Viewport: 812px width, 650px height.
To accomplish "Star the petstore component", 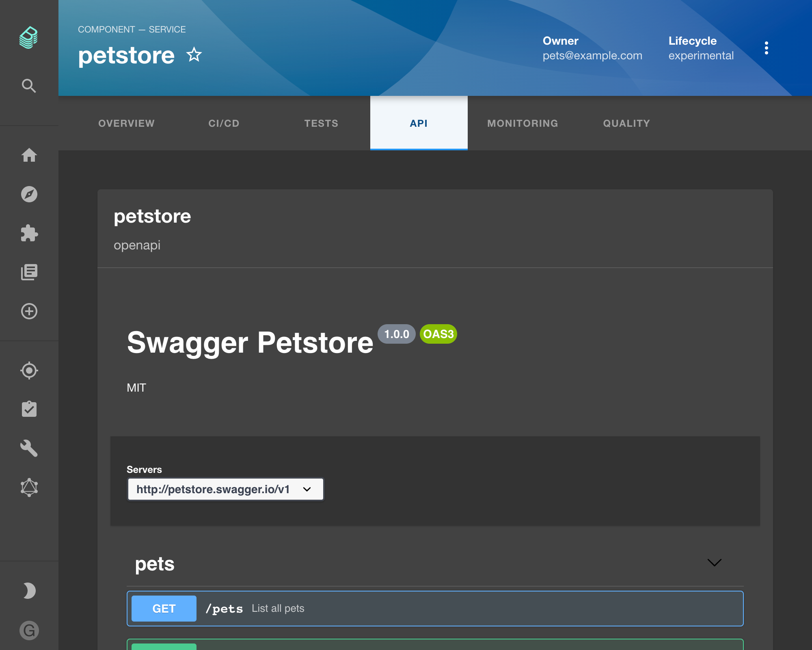I will point(194,55).
